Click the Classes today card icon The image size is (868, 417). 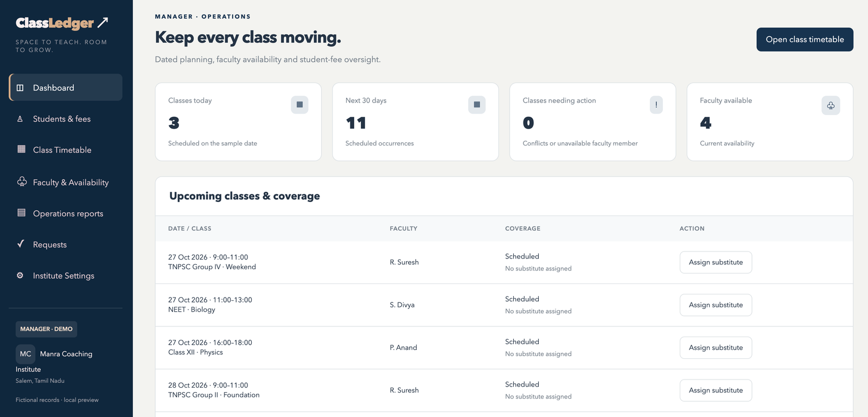pyautogui.click(x=299, y=105)
